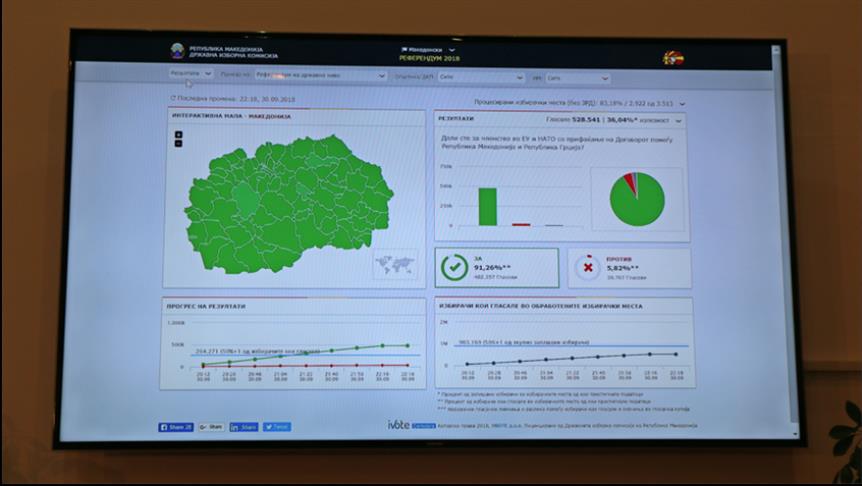The image size is (862, 486).
Task: Click the Tweet button
Action: pos(277,427)
